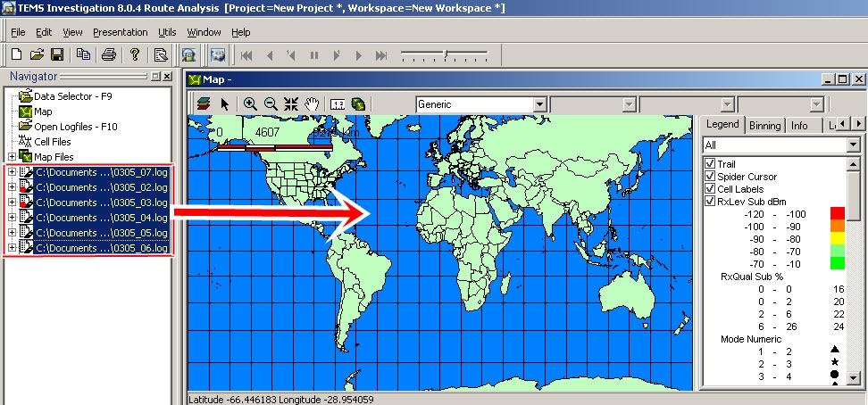Image resolution: width=868 pixels, height=405 pixels.
Task: Select the arrow pointer map tool
Action: coord(225,104)
